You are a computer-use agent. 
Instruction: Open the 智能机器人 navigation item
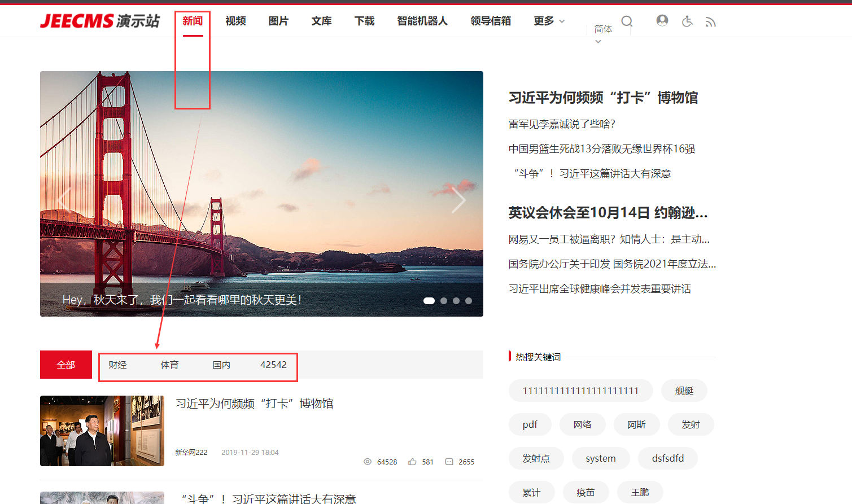[422, 21]
